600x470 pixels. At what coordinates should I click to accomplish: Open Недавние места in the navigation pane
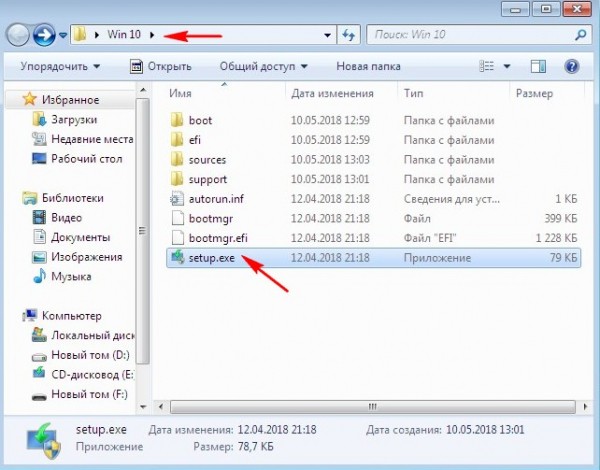tap(83, 139)
